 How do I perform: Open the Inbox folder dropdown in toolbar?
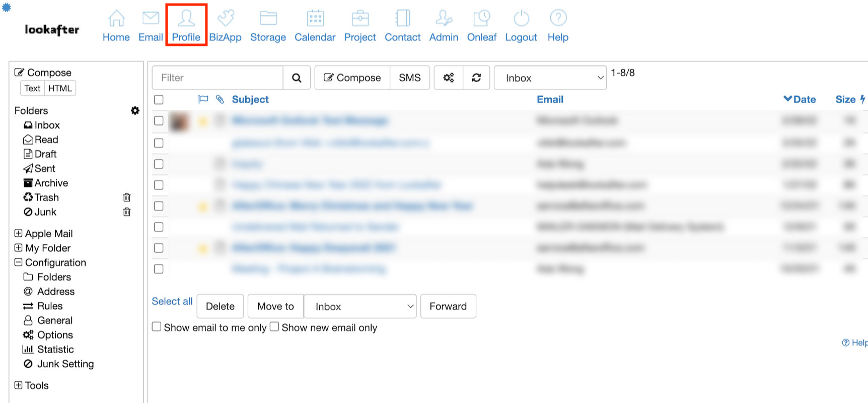click(550, 78)
